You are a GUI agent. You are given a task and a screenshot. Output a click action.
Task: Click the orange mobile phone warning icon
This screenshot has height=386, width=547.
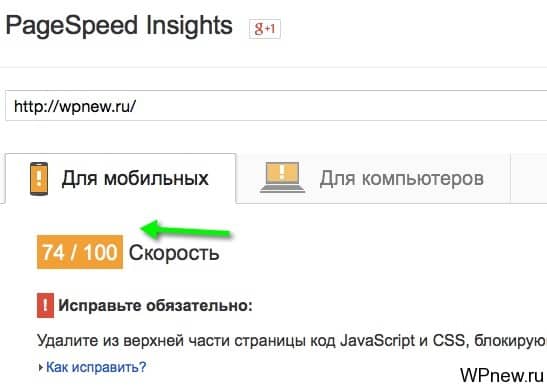click(x=39, y=179)
